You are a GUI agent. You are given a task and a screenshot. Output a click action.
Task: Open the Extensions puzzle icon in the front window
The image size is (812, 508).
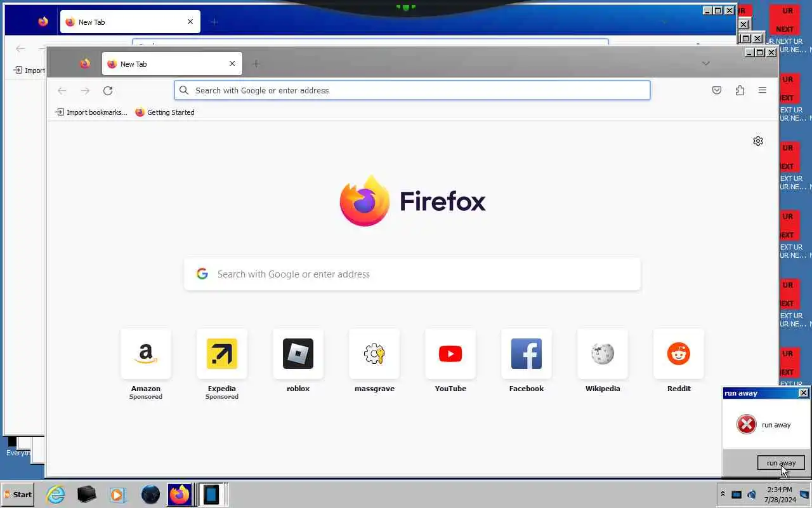click(x=740, y=91)
